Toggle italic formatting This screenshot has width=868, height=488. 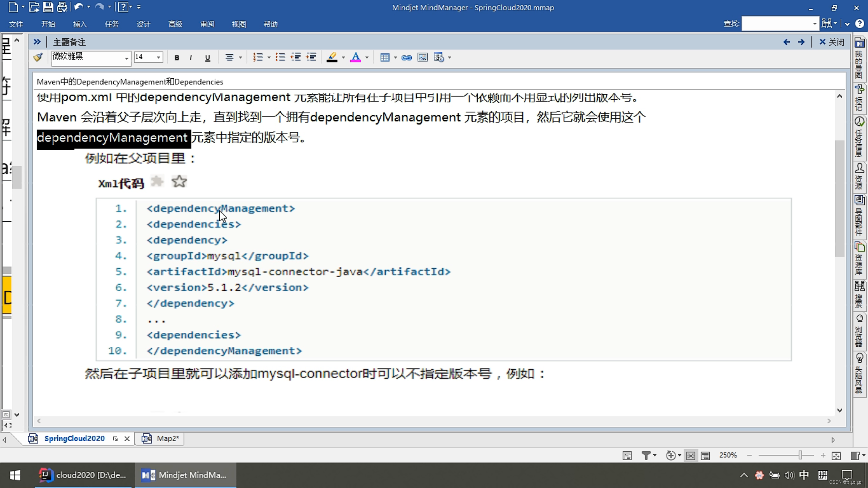(191, 58)
